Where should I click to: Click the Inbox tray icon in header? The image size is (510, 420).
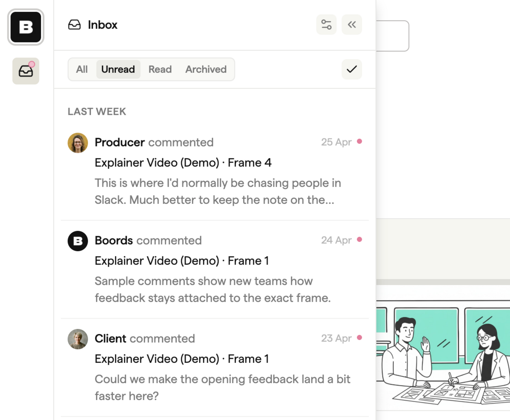[74, 25]
